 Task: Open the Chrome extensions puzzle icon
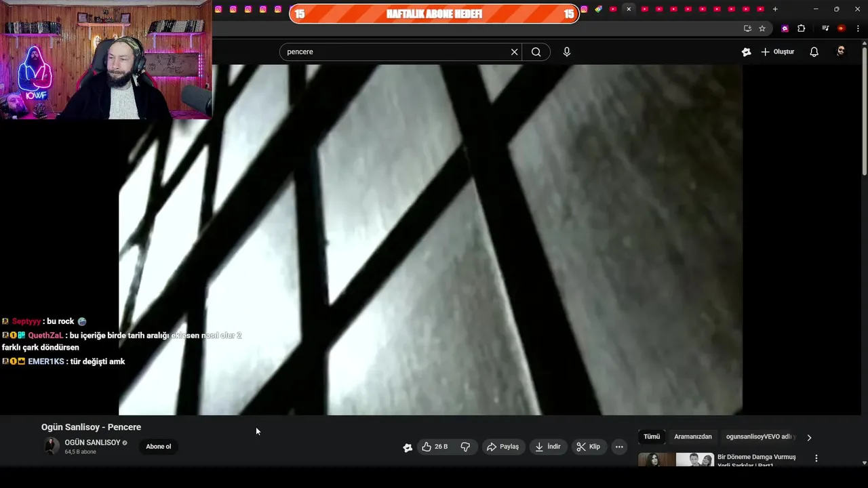coord(802,28)
